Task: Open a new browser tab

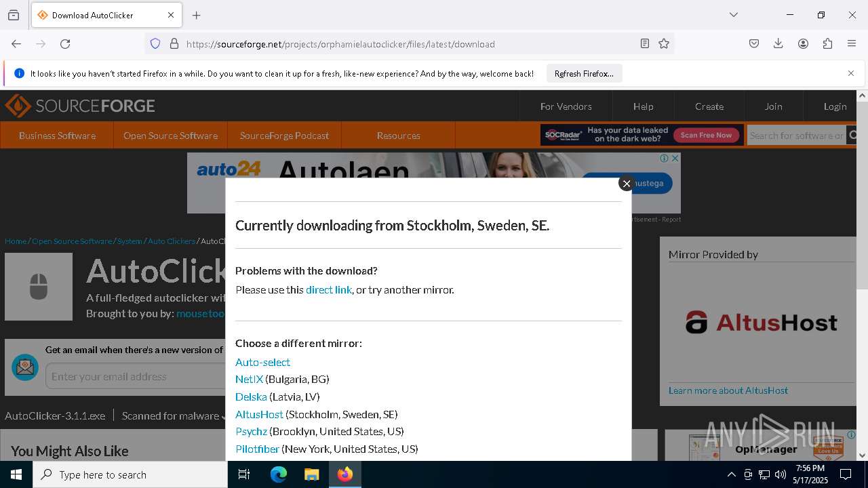Action: pos(197,15)
